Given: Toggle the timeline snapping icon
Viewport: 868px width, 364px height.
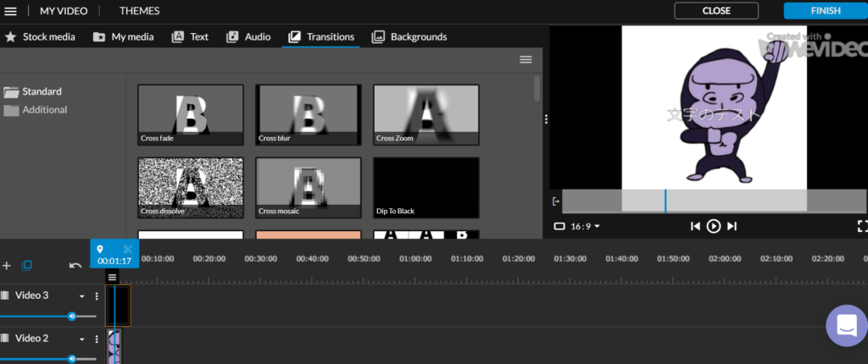Looking at the screenshot, I should tap(26, 266).
